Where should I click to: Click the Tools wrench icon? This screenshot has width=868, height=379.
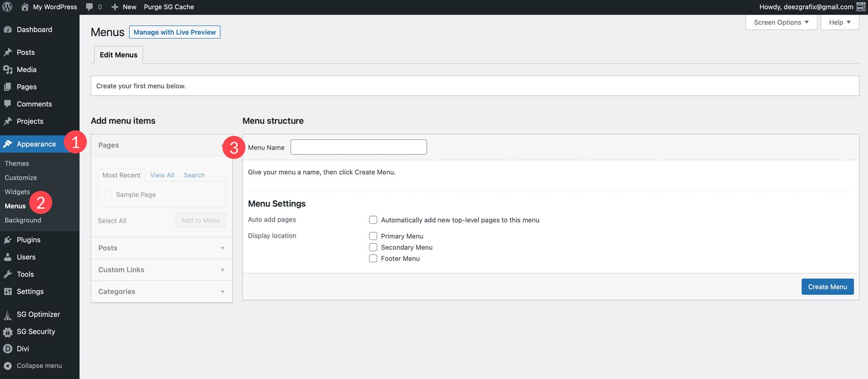click(x=8, y=274)
